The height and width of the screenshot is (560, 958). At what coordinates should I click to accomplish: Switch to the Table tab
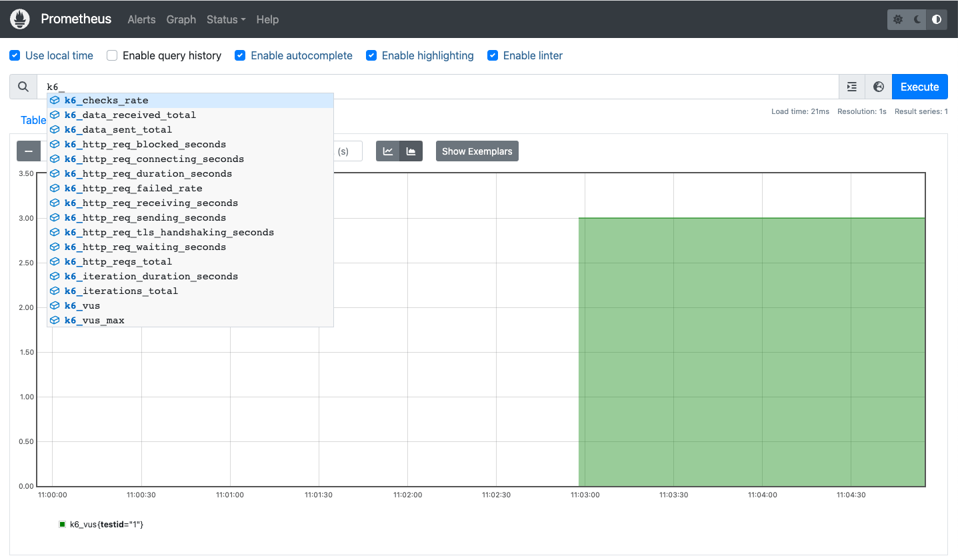[x=33, y=120]
